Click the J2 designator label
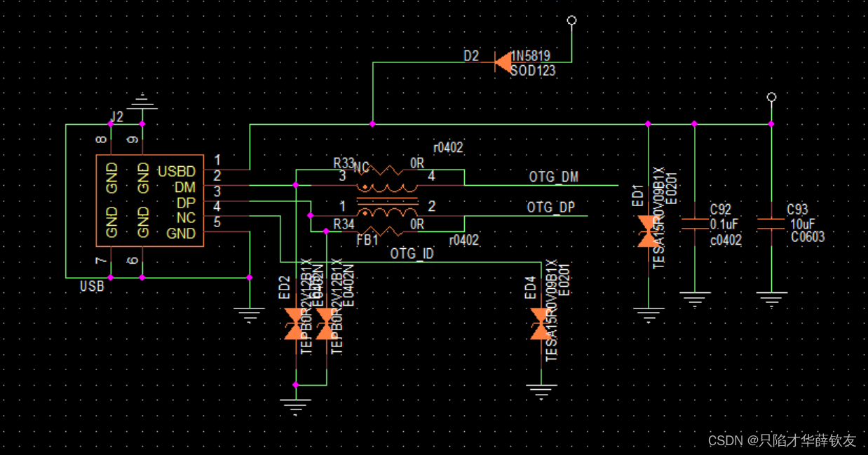Screen dimensions: 868x455 coord(116,116)
